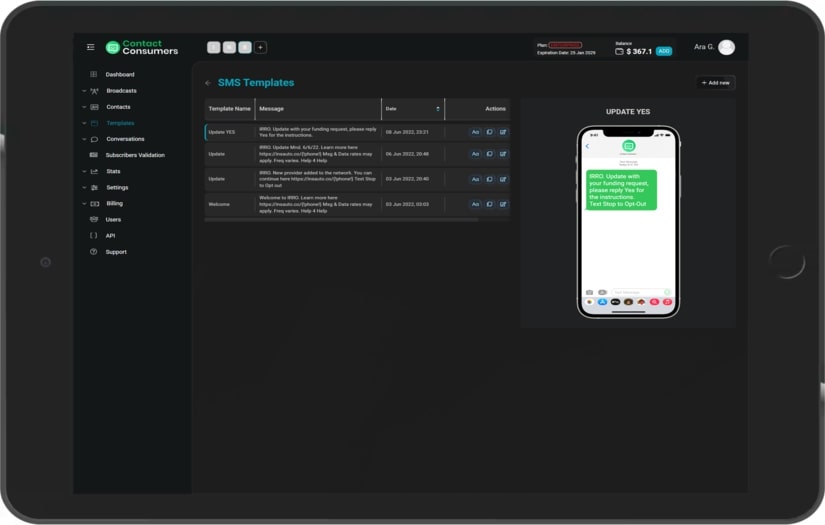Toggle the sidebar hamburger menu icon
Image resolution: width=825 pixels, height=525 pixels.
(90, 47)
